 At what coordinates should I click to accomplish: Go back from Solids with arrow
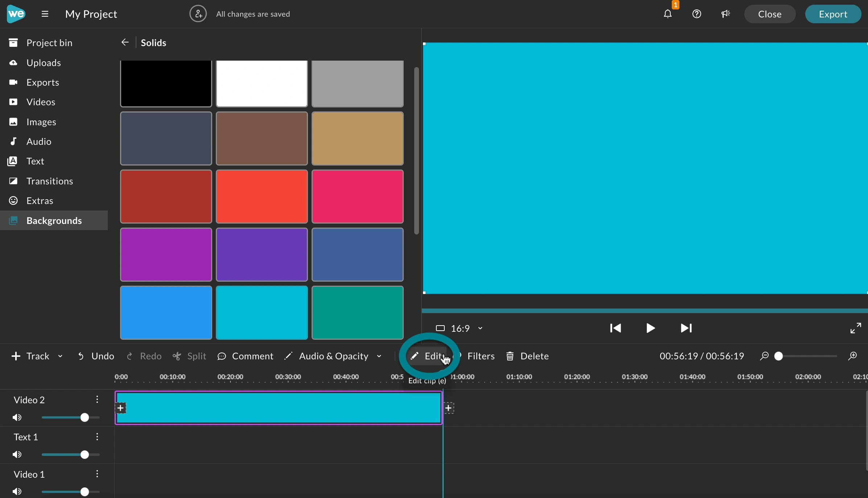[125, 42]
